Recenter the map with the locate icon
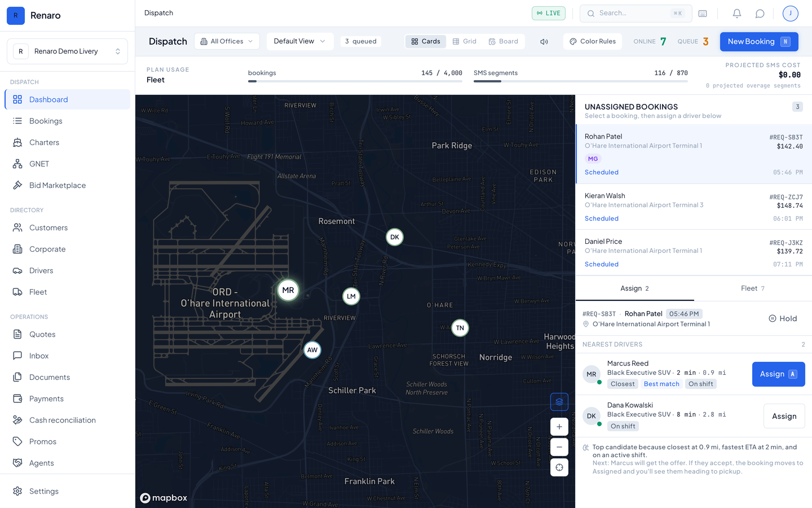The height and width of the screenshot is (508, 812). point(559,467)
